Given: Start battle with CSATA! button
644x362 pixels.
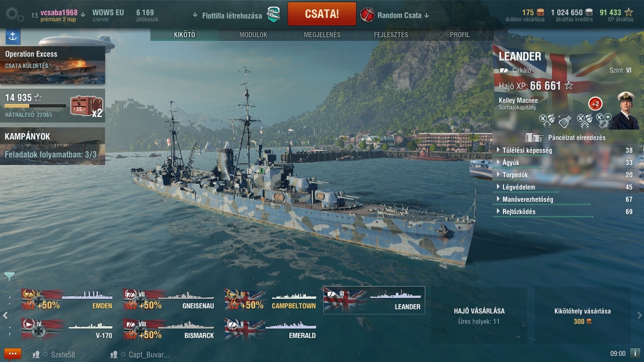Looking at the screenshot, I should click(x=322, y=14).
